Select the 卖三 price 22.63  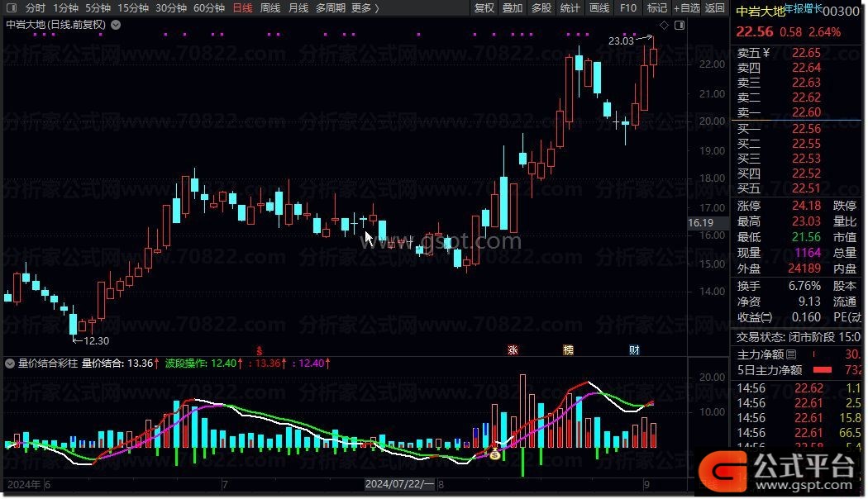point(806,83)
